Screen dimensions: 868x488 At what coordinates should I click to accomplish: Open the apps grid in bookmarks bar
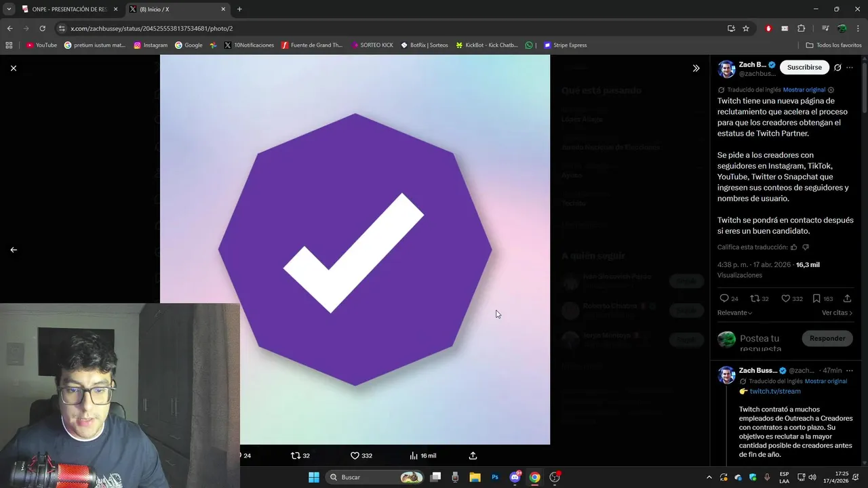pos(9,45)
